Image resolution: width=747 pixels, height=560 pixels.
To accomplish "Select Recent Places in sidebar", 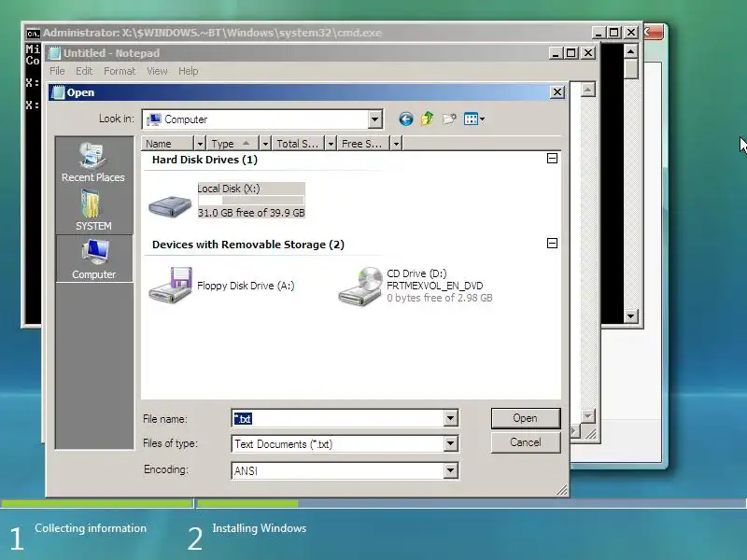I will coord(93,161).
